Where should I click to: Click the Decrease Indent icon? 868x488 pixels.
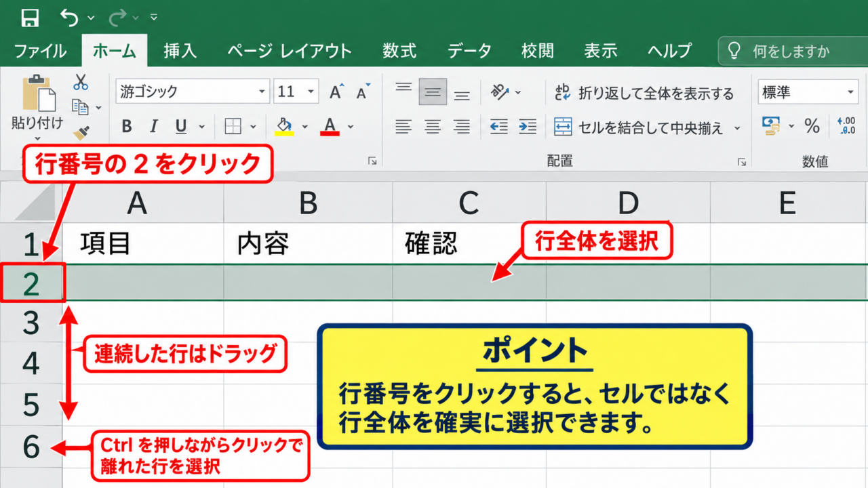pos(499,126)
